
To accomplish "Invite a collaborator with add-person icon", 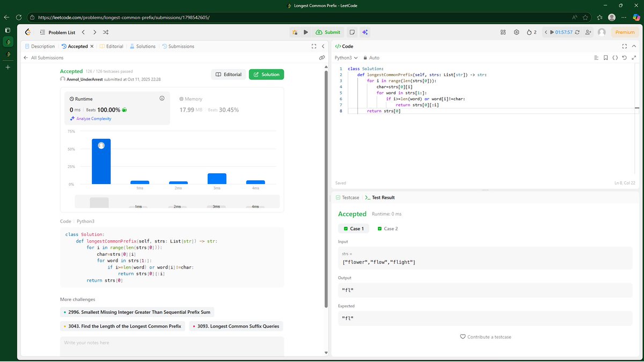I will [x=589, y=32].
